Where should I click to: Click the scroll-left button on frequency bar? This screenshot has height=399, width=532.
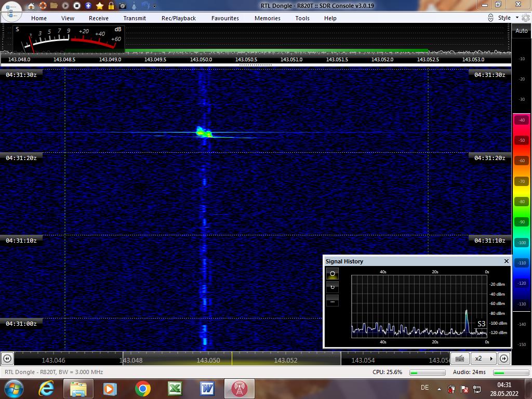7,358
